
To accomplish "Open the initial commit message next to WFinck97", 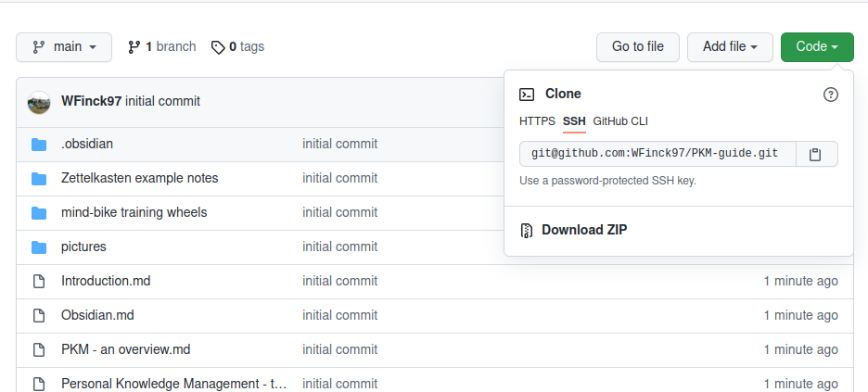I will (x=163, y=101).
